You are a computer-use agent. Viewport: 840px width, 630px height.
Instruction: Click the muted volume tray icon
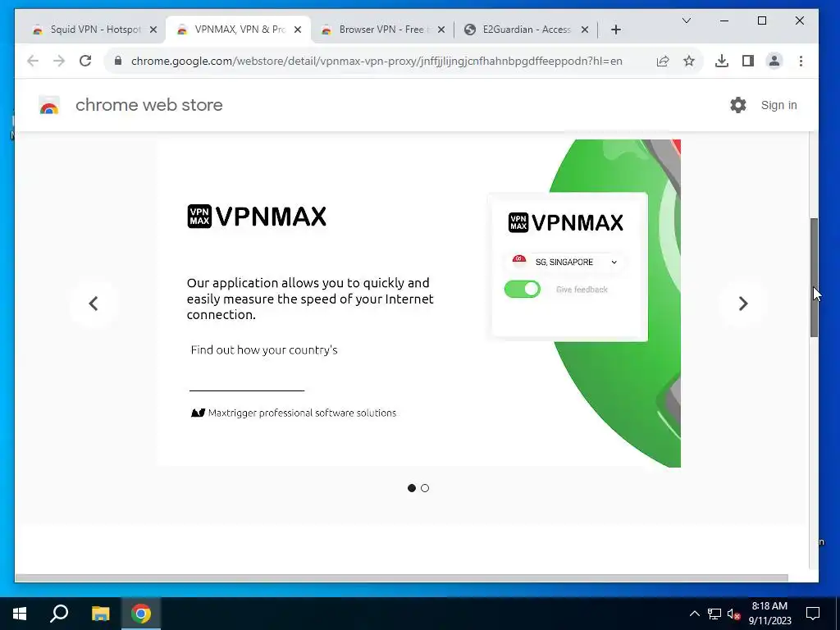pos(733,614)
